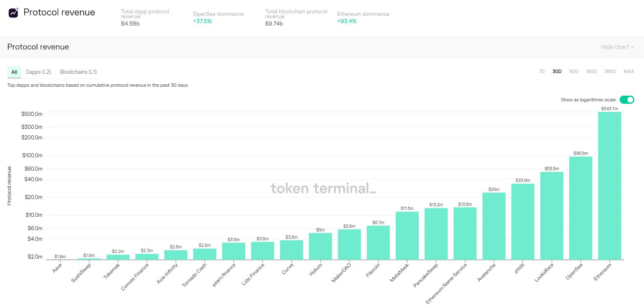
Task: Select the 90D time range
Action: point(574,71)
